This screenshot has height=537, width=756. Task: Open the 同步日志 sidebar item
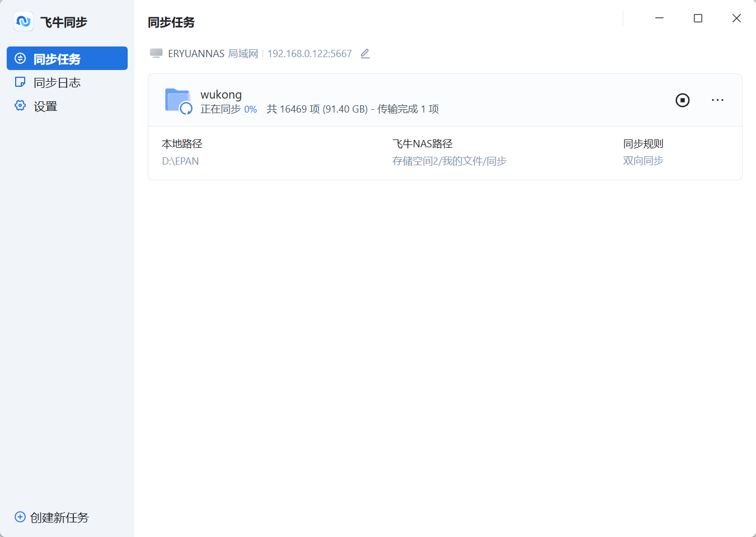coord(67,82)
